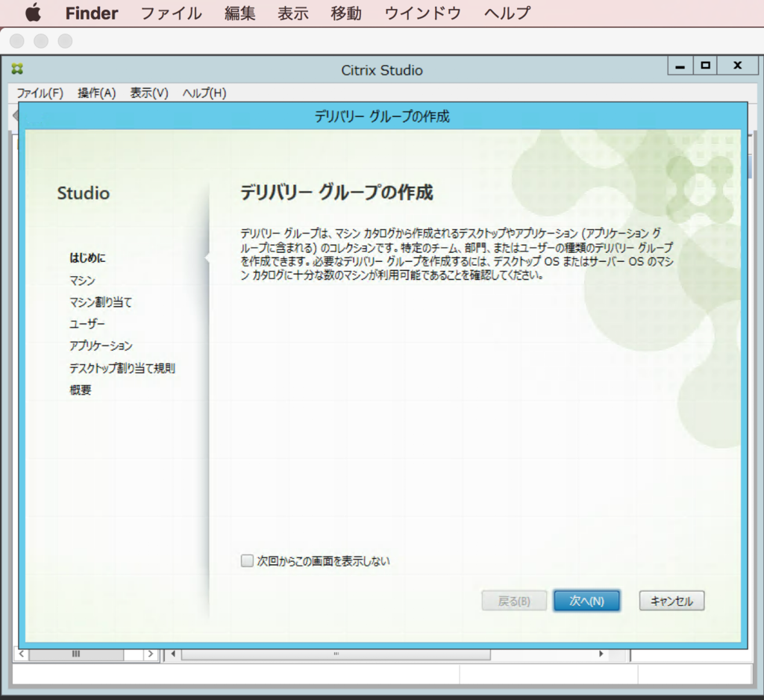This screenshot has height=700, width=764.
Task: Check 次回からこの画面を表示しない checkbox
Action: 247,560
